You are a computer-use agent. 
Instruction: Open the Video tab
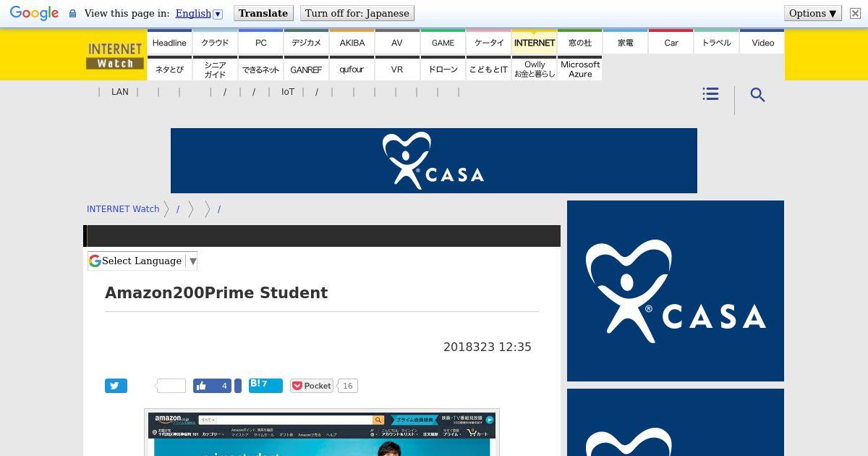click(x=762, y=42)
